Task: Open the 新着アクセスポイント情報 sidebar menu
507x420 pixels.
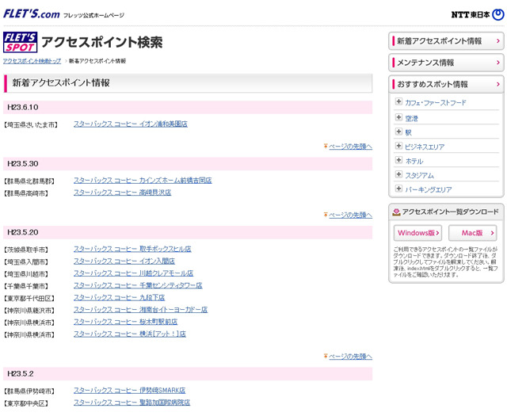Action: tap(446, 41)
